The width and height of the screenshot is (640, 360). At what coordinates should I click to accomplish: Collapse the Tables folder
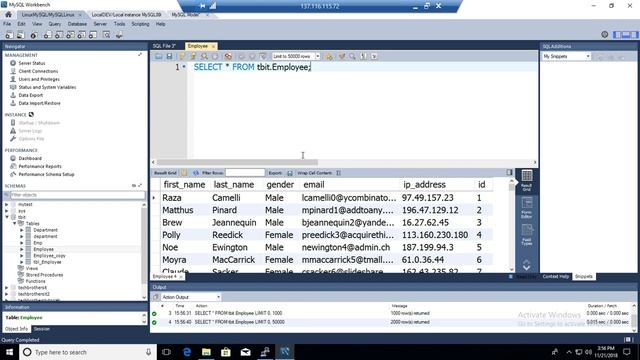point(14,224)
